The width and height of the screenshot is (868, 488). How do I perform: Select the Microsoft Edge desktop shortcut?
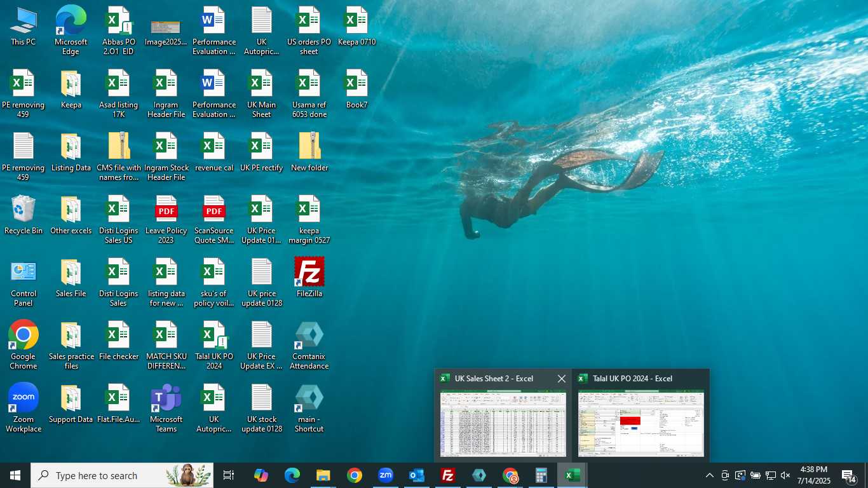(71, 30)
